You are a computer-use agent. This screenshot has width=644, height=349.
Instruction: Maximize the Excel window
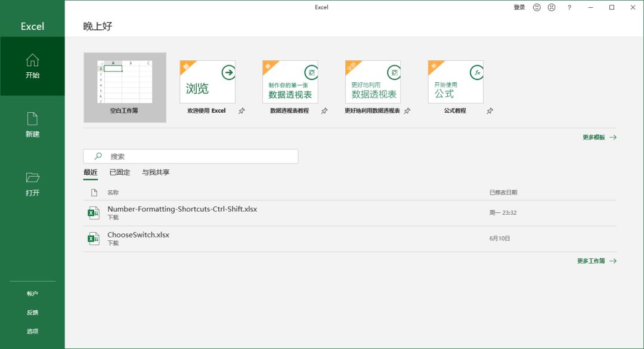click(x=612, y=7)
